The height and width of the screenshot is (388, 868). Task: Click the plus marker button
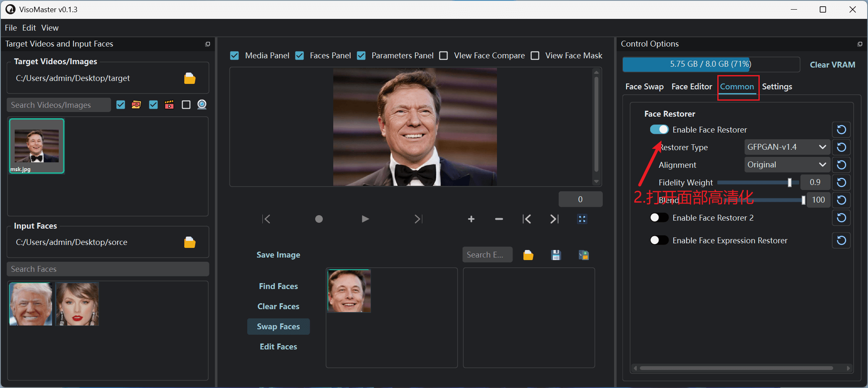click(x=471, y=219)
